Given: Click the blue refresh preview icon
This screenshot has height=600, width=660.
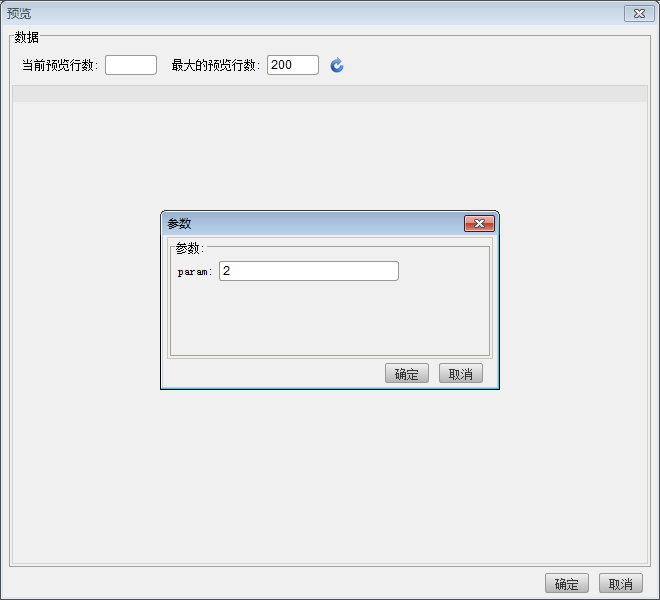Looking at the screenshot, I should click(x=337, y=65).
